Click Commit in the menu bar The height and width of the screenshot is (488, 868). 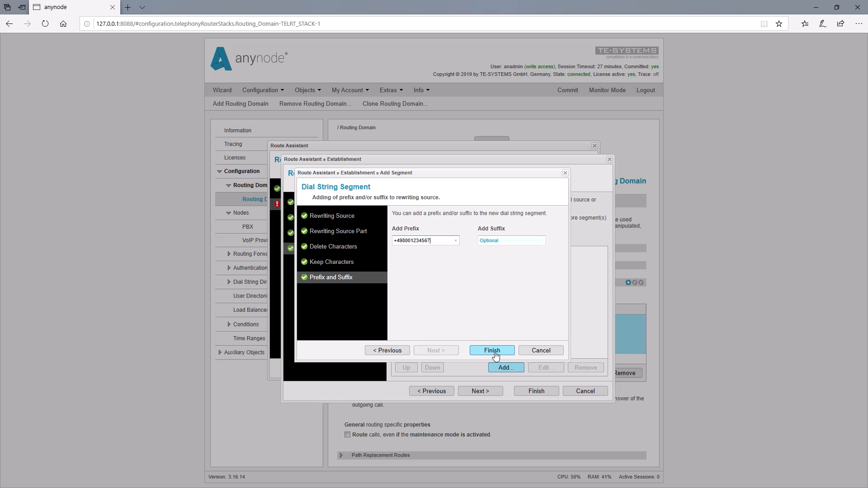point(567,90)
